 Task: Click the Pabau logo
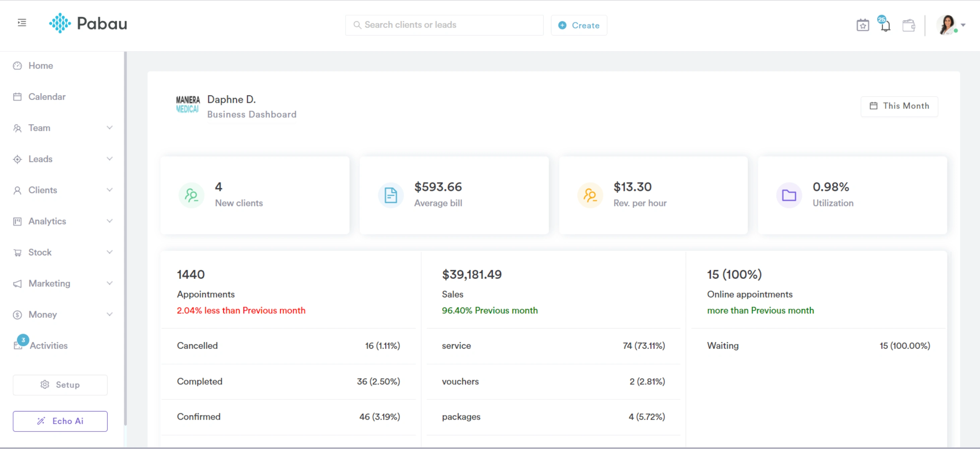[88, 23]
